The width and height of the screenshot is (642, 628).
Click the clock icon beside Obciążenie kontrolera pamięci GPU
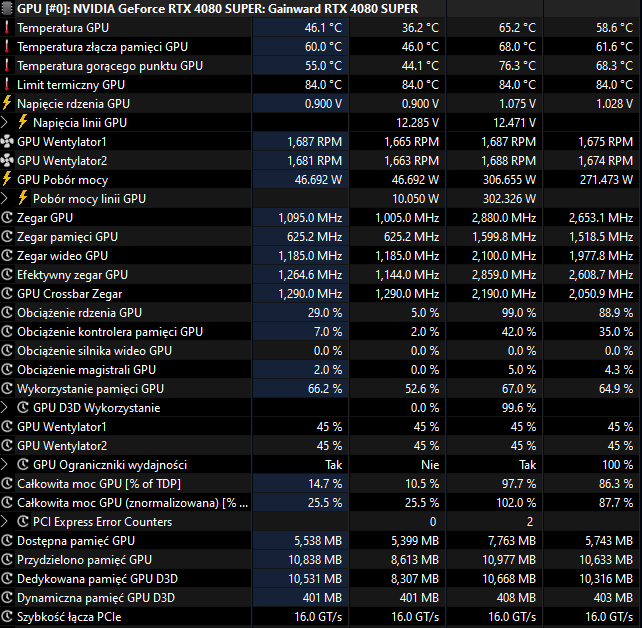(x=7, y=332)
